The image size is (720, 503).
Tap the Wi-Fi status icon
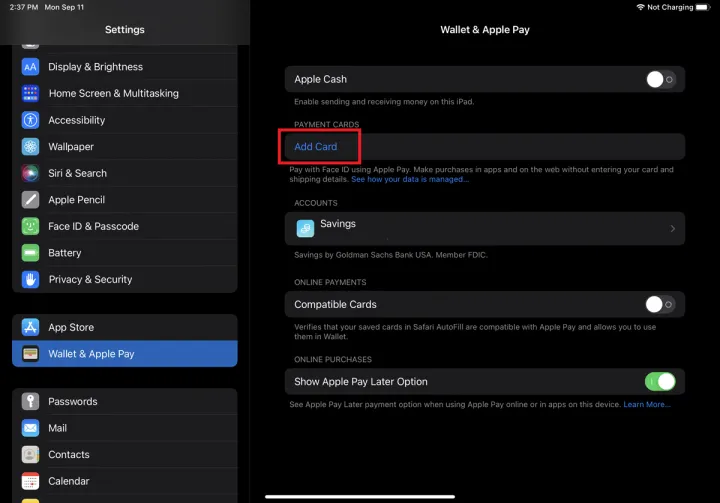tap(640, 7)
